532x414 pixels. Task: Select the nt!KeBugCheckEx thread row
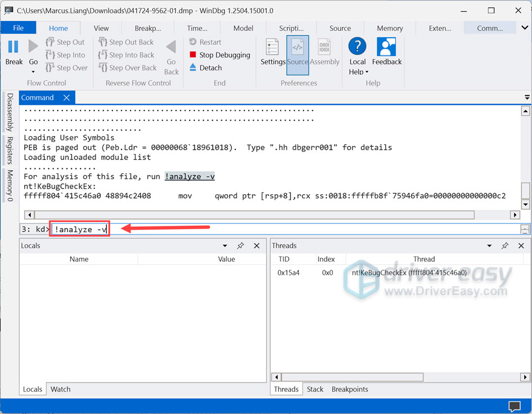tap(400, 273)
